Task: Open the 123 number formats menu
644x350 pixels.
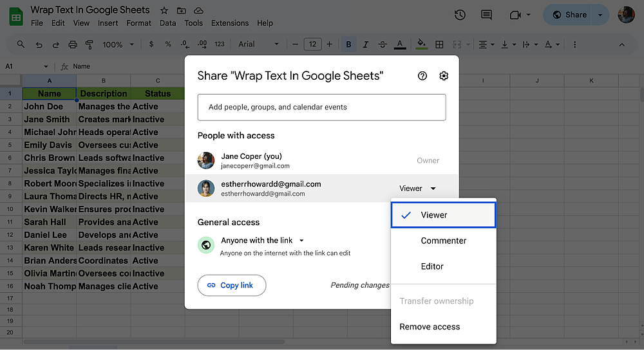Action: coord(220,44)
